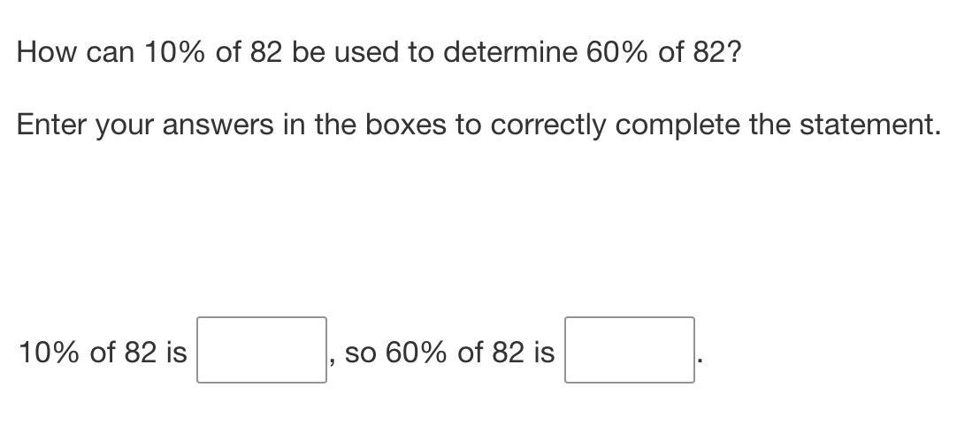Click the period after the second answer box
This screenshot has height=433, width=980.
click(x=700, y=360)
